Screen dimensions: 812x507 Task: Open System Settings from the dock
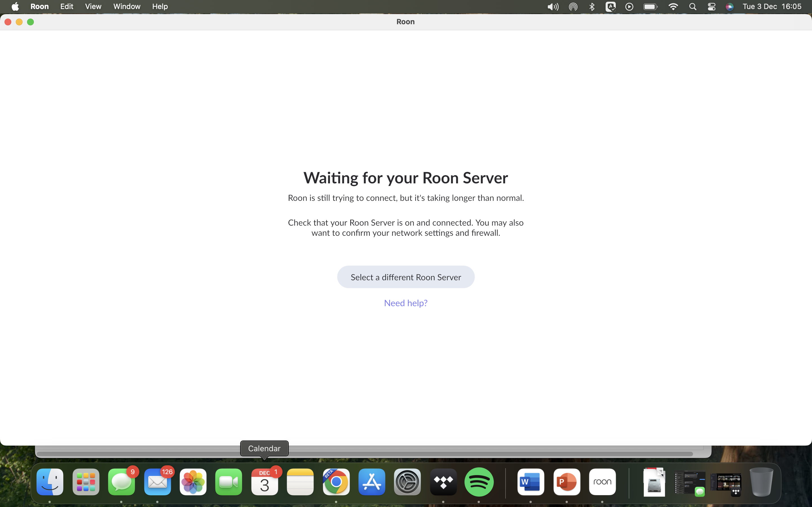click(x=407, y=482)
